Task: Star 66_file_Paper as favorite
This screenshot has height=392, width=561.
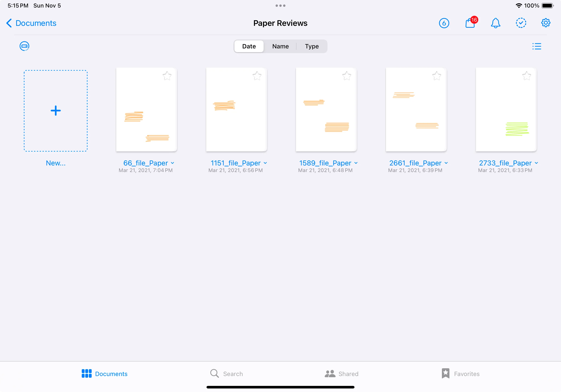Action: [x=167, y=76]
